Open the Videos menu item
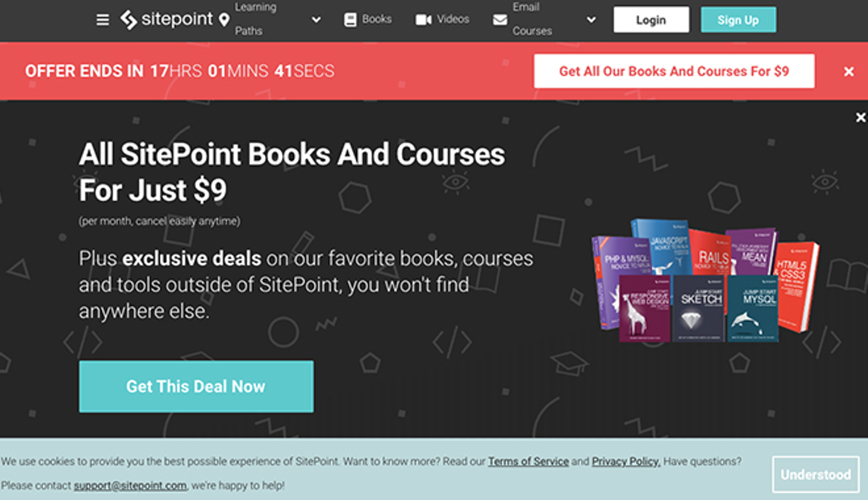The height and width of the screenshot is (500, 868). pyautogui.click(x=453, y=19)
